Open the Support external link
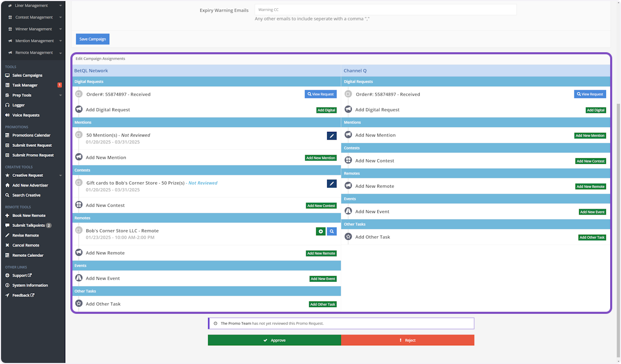Viewport: 621px width, 364px height. (22, 276)
